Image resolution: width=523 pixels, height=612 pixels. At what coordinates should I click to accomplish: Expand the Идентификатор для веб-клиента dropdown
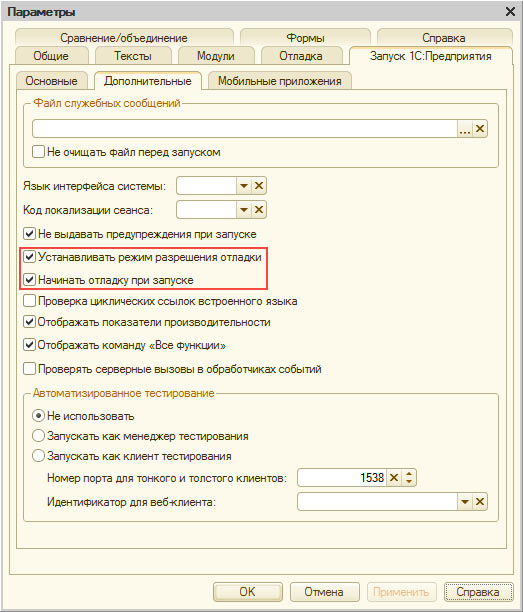click(x=465, y=502)
